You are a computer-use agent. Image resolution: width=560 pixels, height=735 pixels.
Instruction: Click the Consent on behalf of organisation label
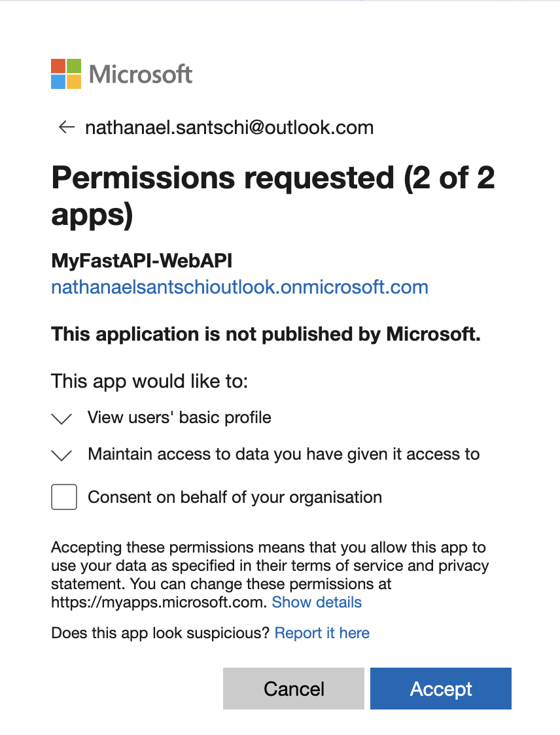click(234, 497)
